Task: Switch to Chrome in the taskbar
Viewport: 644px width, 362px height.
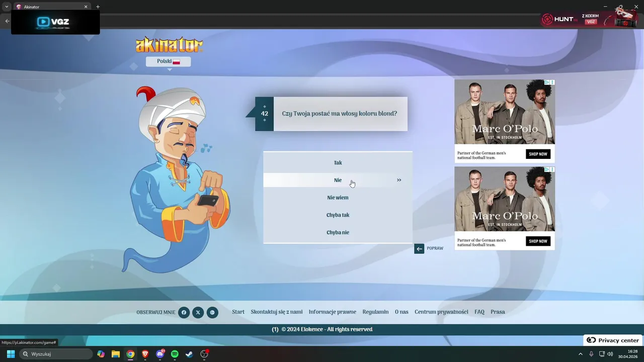Action: coord(130,354)
